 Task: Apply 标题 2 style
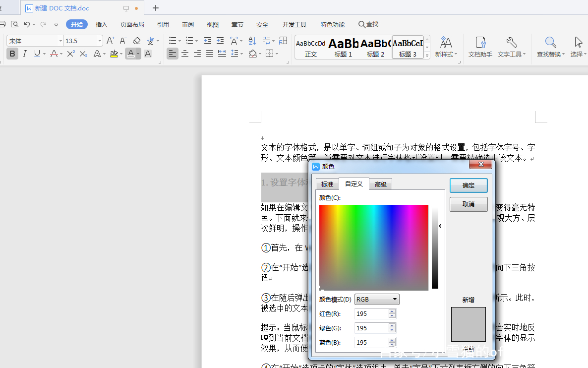(x=375, y=47)
